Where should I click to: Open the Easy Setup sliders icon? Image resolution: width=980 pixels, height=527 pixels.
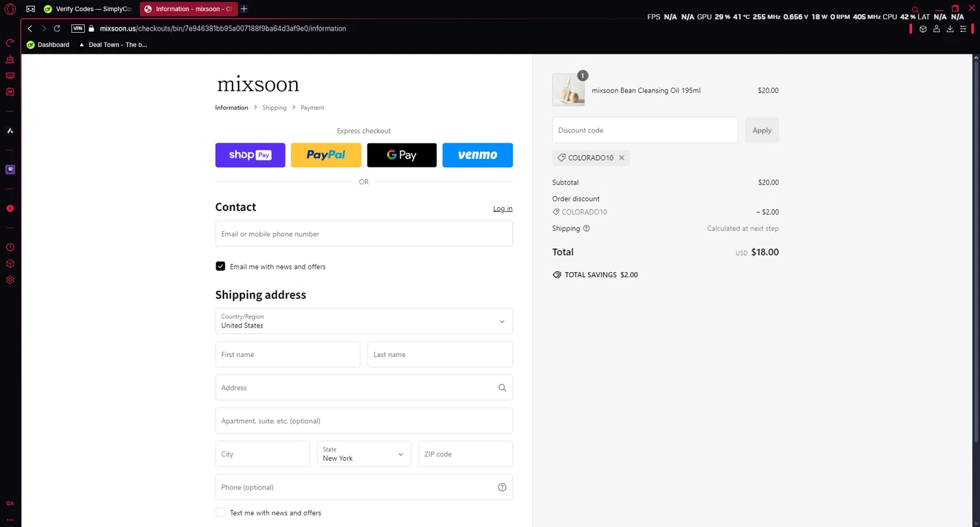pyautogui.click(x=963, y=29)
